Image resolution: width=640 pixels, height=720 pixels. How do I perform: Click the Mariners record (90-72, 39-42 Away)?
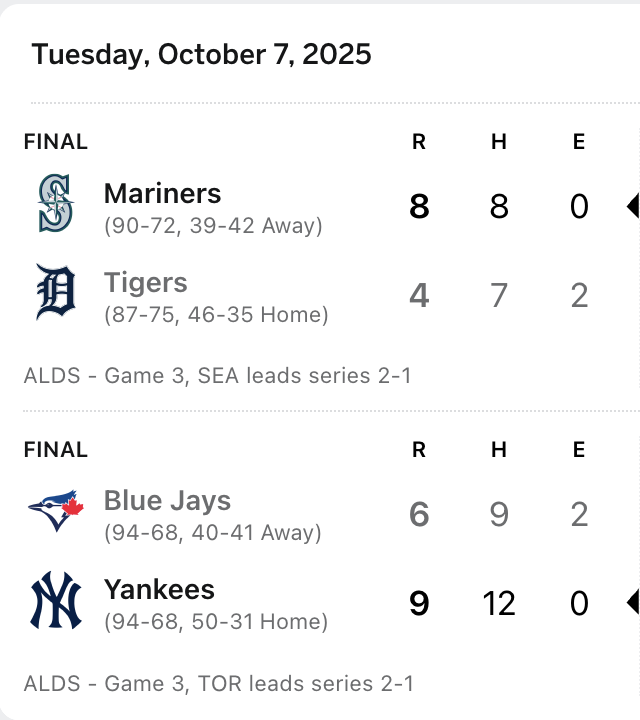(213, 226)
